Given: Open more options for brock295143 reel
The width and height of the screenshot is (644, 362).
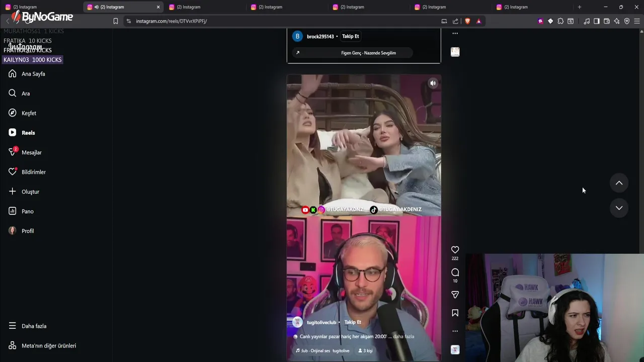Looking at the screenshot, I should (455, 33).
